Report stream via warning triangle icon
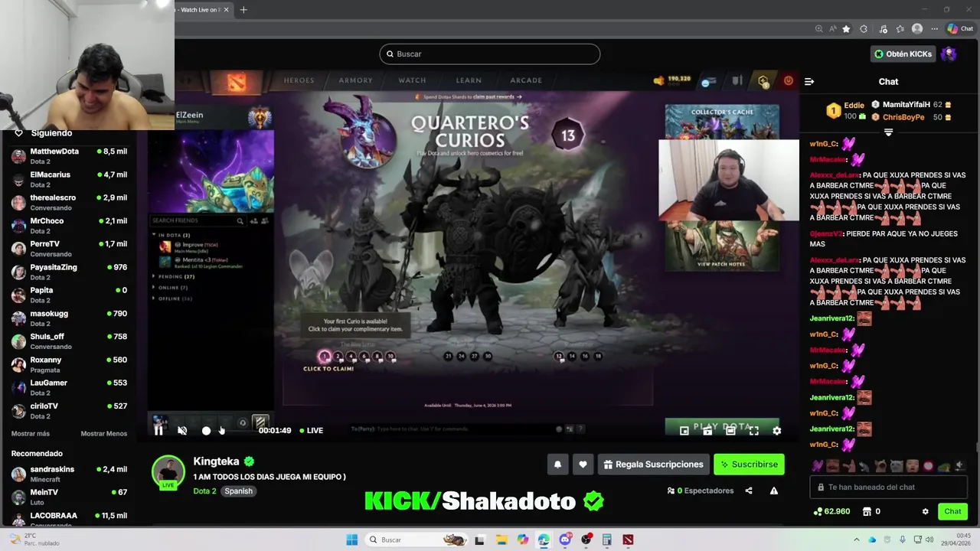Viewport: 980px width, 551px height. coord(774,491)
